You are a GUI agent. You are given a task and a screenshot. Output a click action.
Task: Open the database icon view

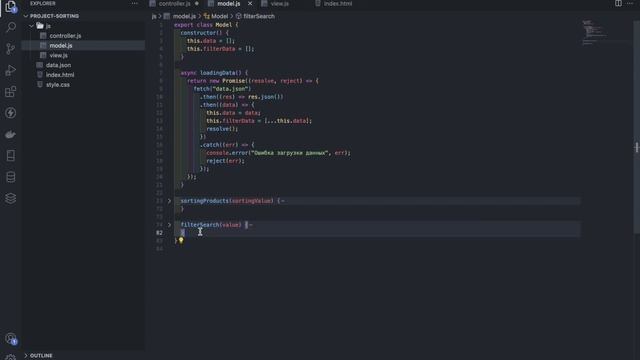11,177
